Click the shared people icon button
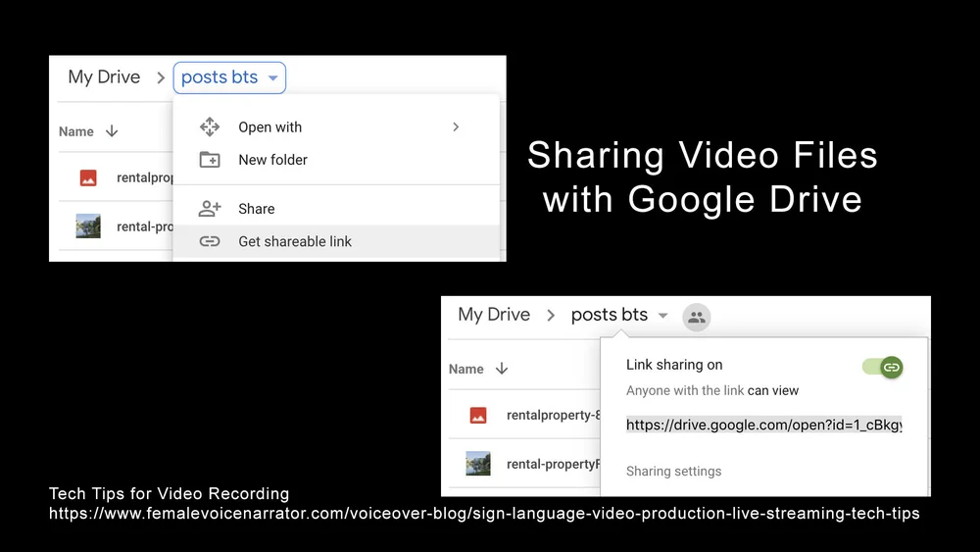The width and height of the screenshot is (980, 552). 696,317
